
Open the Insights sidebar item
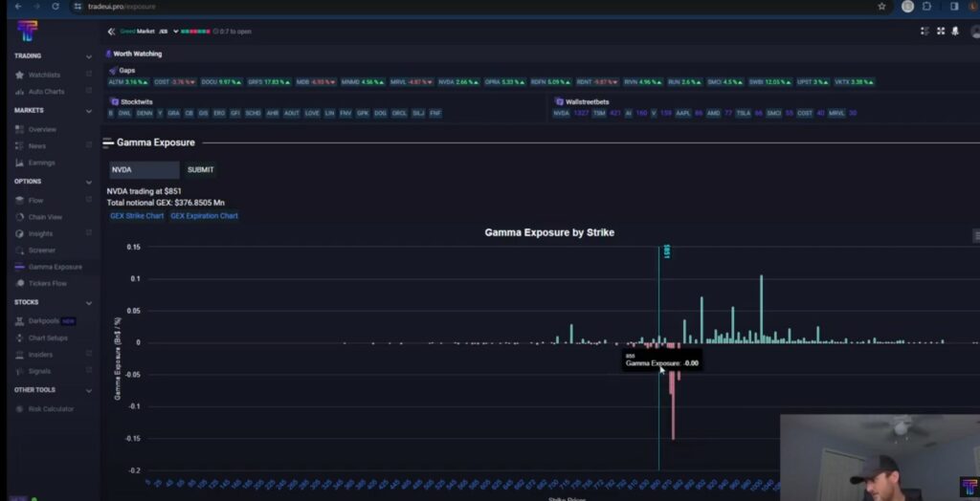pos(40,233)
